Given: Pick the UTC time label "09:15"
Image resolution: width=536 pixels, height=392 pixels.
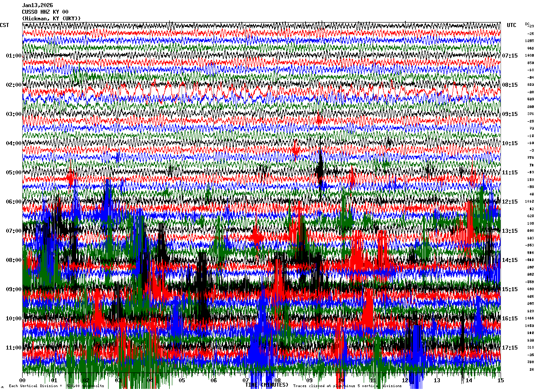Looking at the screenshot, I should (x=510, y=114).
